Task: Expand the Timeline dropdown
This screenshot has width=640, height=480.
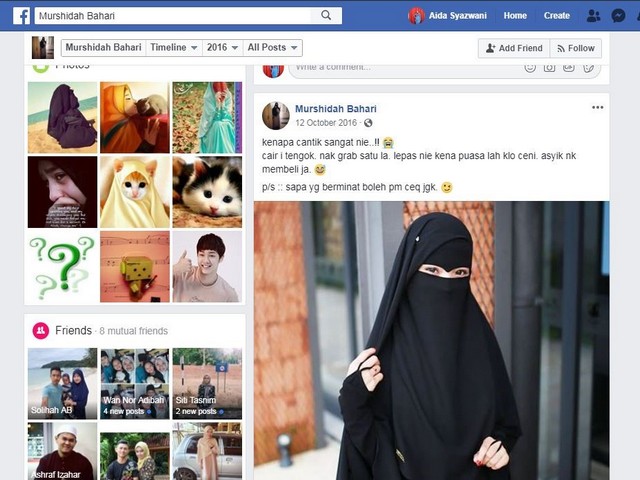Action: pyautogui.click(x=173, y=48)
